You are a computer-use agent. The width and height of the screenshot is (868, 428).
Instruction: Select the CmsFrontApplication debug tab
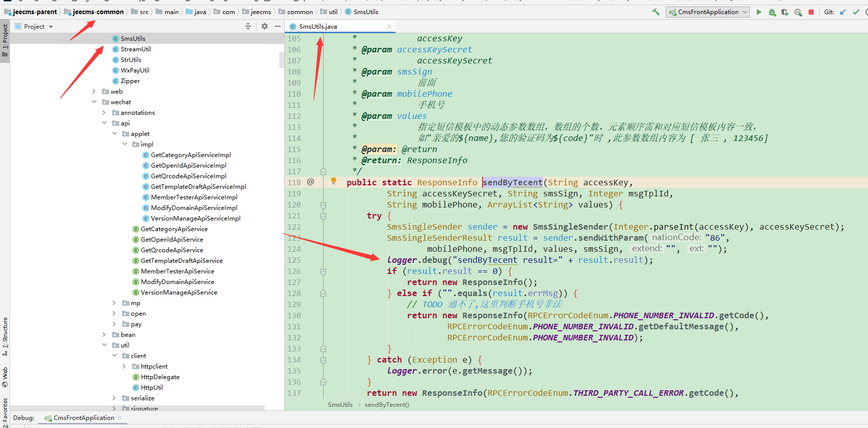(x=84, y=418)
